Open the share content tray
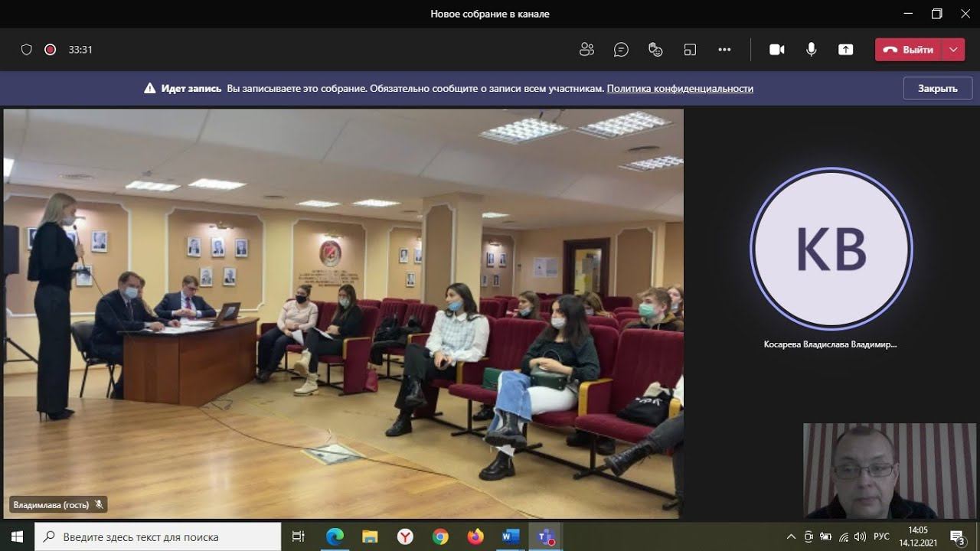 point(845,50)
